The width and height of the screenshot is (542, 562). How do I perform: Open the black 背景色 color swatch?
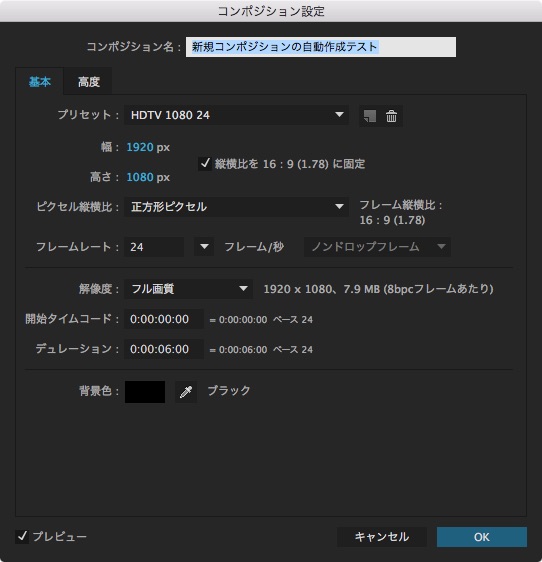click(x=145, y=392)
